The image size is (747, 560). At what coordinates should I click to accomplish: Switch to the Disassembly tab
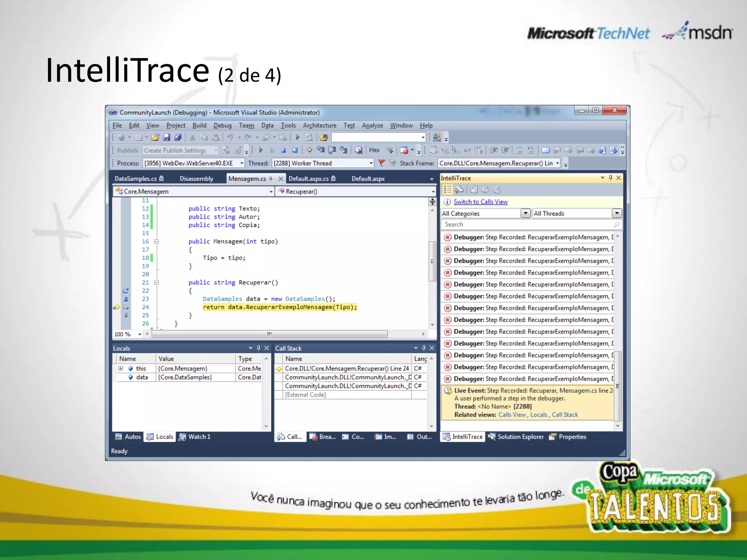(196, 179)
